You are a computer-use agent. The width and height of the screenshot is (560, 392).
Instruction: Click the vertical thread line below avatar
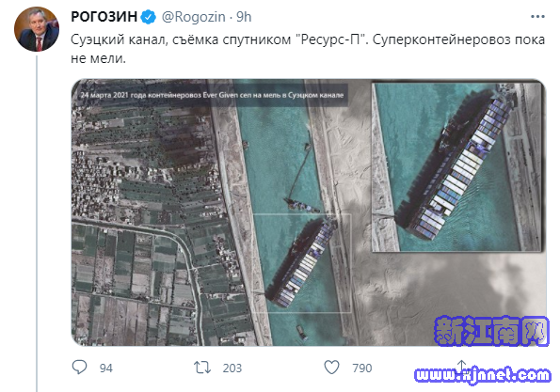[x=37, y=224]
